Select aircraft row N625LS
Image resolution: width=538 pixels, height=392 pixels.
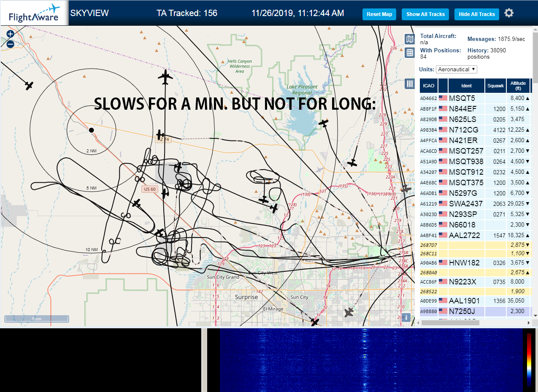pyautogui.click(x=476, y=119)
